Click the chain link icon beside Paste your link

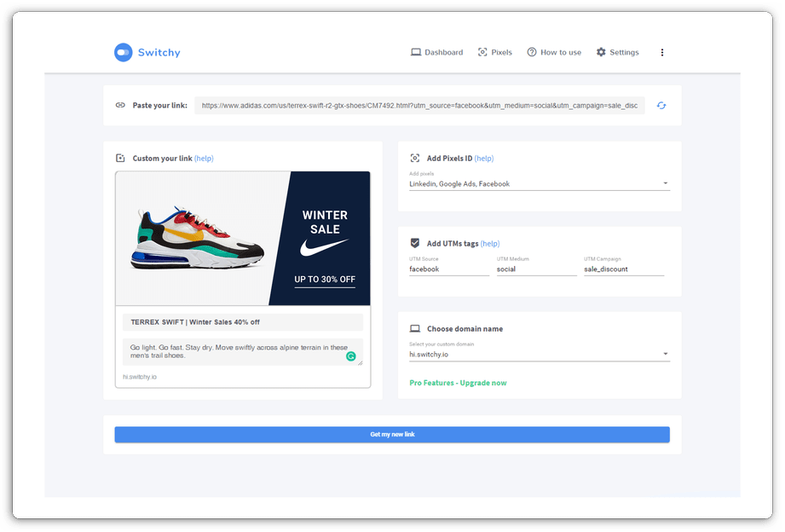(120, 105)
